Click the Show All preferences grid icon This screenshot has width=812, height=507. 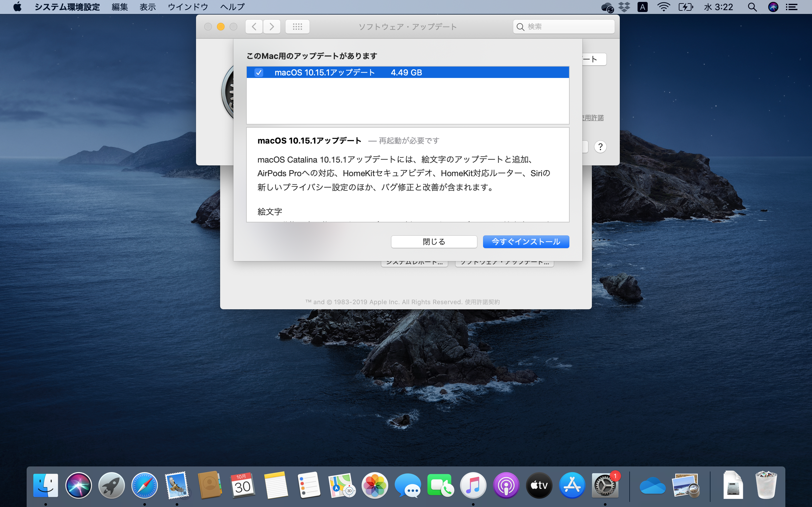297,27
